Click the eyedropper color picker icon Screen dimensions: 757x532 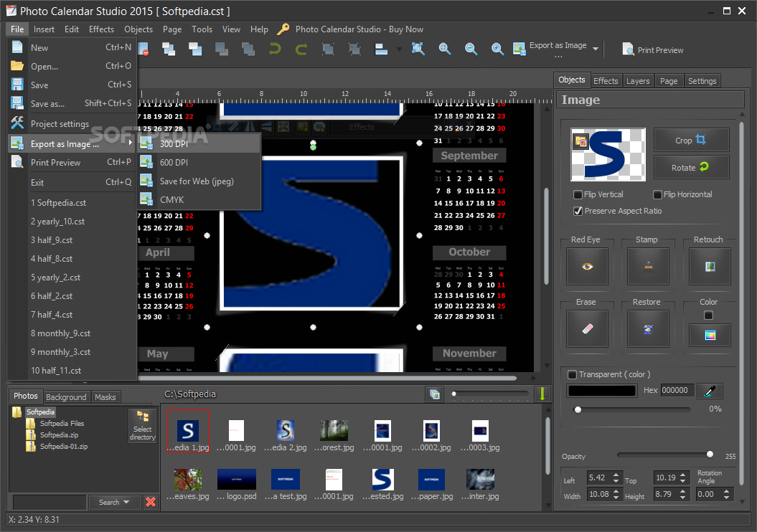point(710,391)
